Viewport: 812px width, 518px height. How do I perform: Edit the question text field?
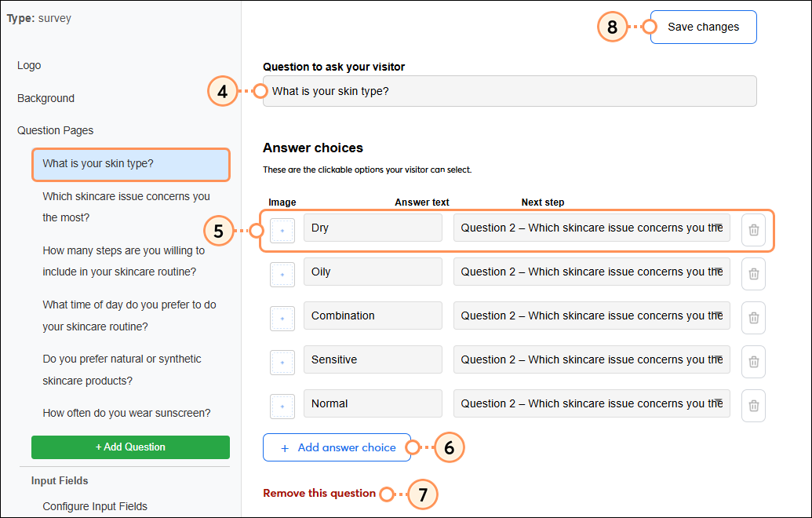pos(510,91)
